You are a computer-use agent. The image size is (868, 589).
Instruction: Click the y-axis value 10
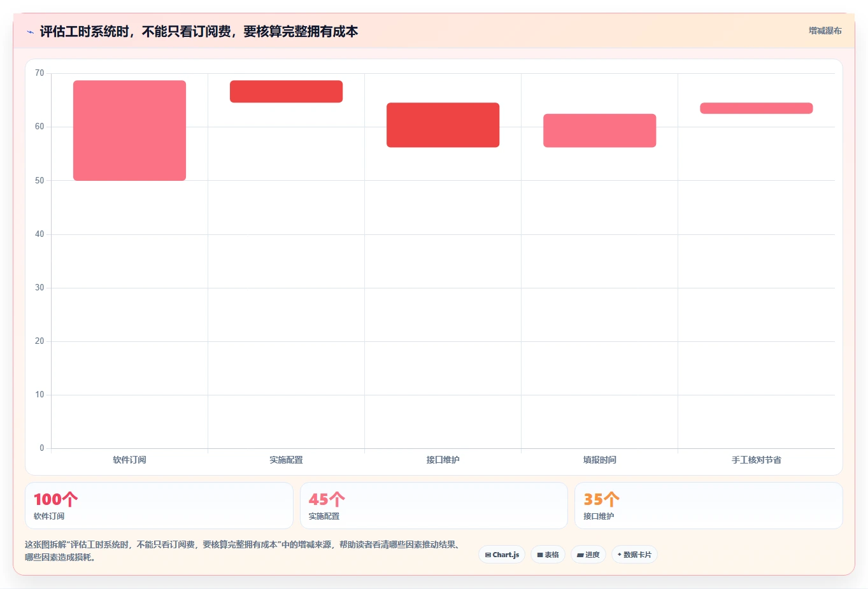[x=39, y=395]
